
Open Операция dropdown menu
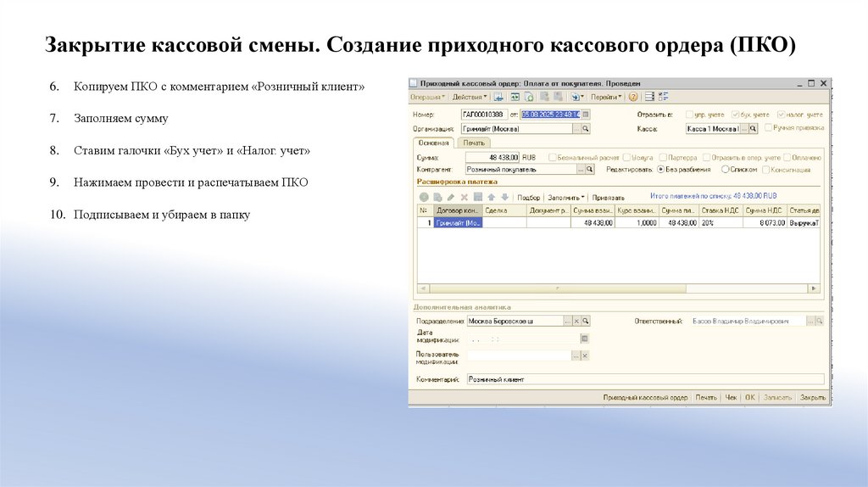click(427, 97)
